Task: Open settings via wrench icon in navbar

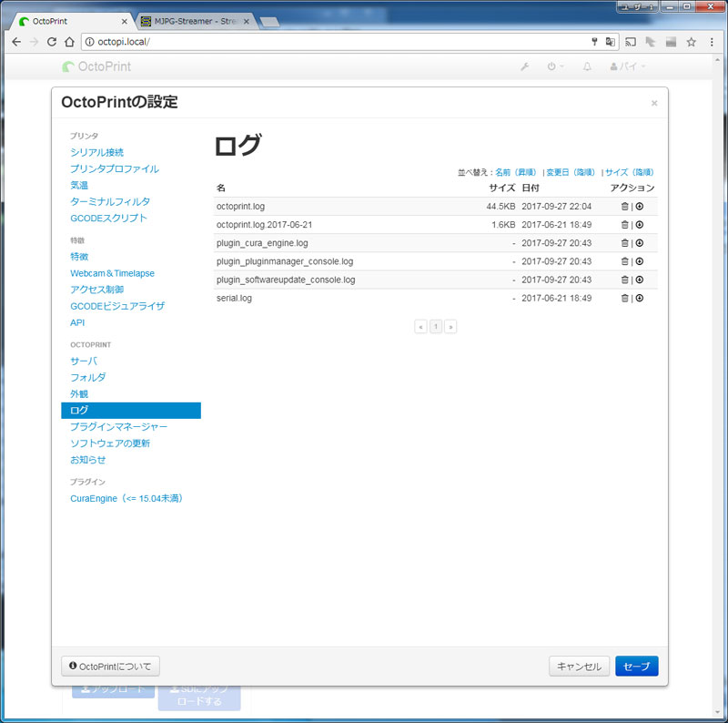Action: click(525, 66)
